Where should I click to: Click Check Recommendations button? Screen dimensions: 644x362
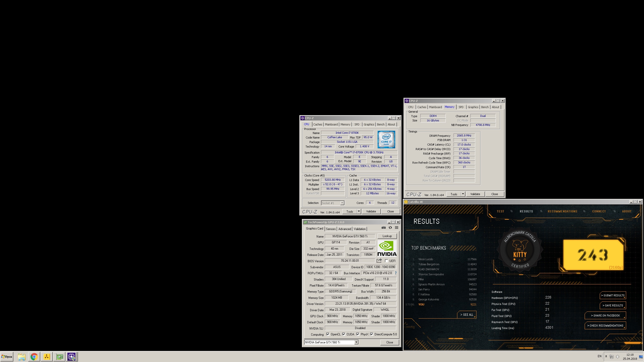(x=605, y=326)
